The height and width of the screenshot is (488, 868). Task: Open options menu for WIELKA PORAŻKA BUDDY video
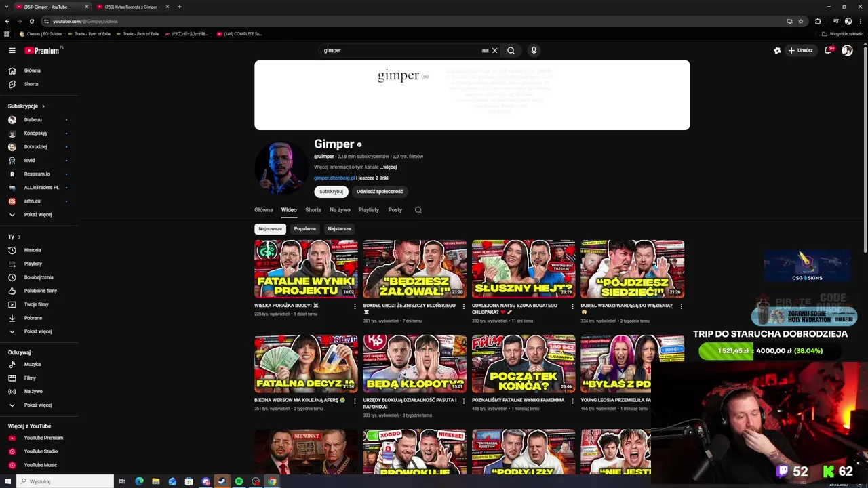click(354, 306)
